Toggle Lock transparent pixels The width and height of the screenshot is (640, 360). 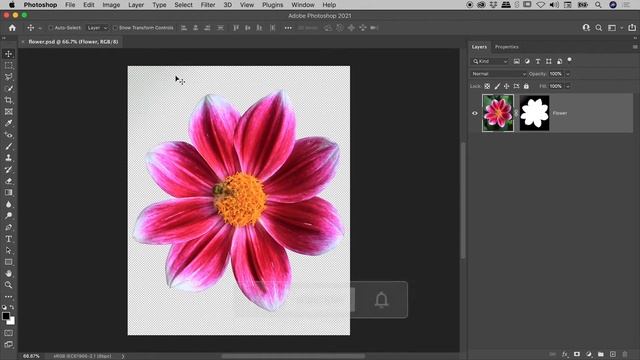coord(487,86)
